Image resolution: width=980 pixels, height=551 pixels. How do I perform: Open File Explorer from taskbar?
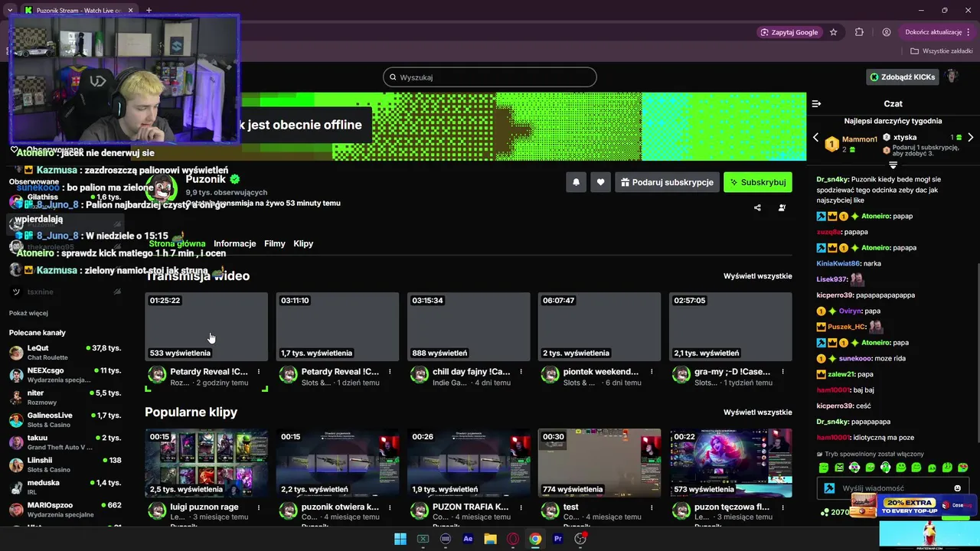(490, 539)
